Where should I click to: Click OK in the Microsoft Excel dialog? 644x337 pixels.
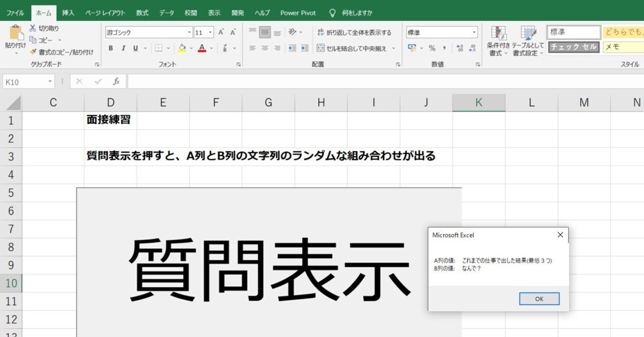pyautogui.click(x=539, y=298)
